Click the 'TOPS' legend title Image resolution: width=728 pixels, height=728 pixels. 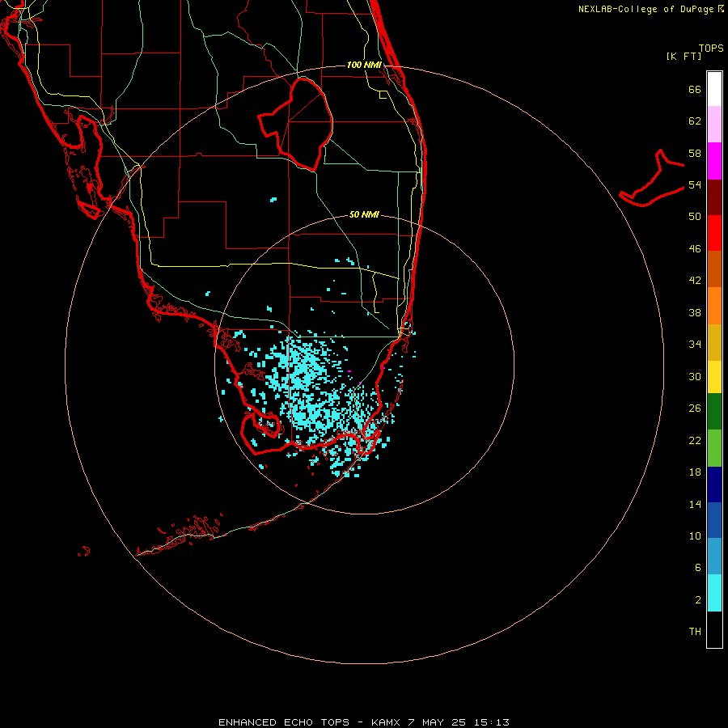[x=711, y=48]
